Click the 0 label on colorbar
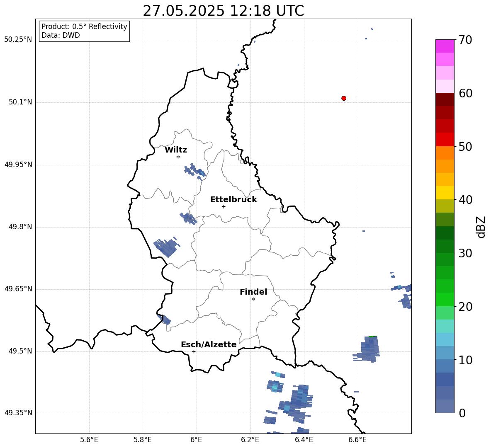Viewport: 491px width, 448px height. 462,413
